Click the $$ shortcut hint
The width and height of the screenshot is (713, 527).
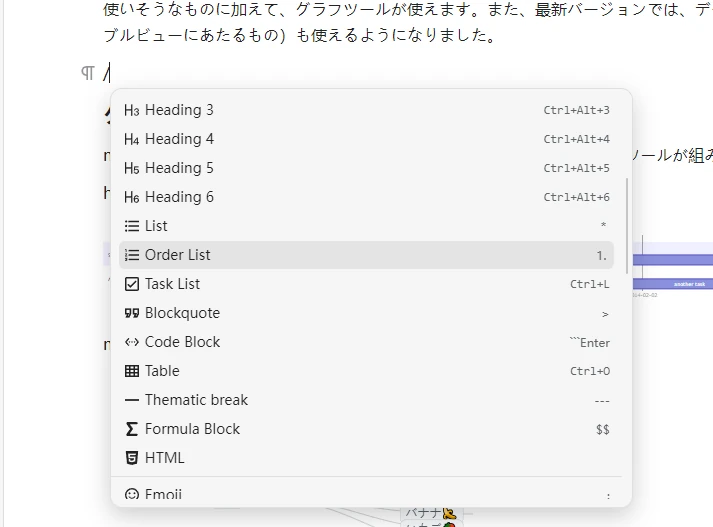point(603,430)
